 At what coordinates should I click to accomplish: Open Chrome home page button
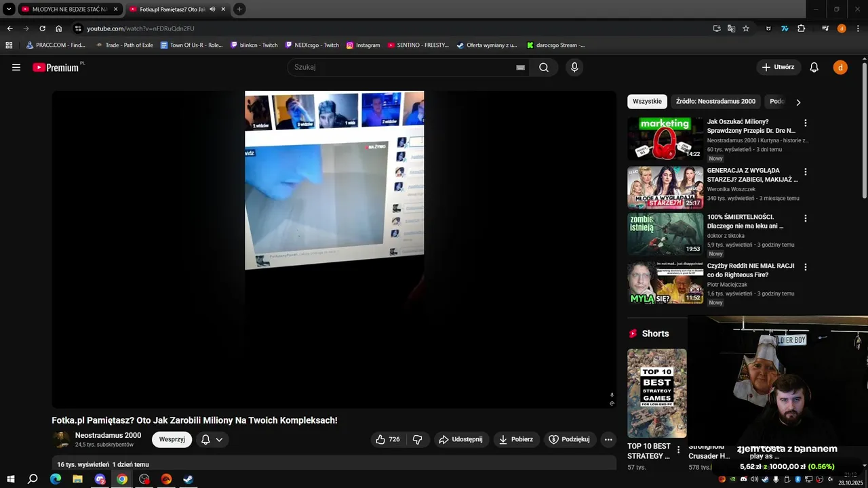pos(59,28)
